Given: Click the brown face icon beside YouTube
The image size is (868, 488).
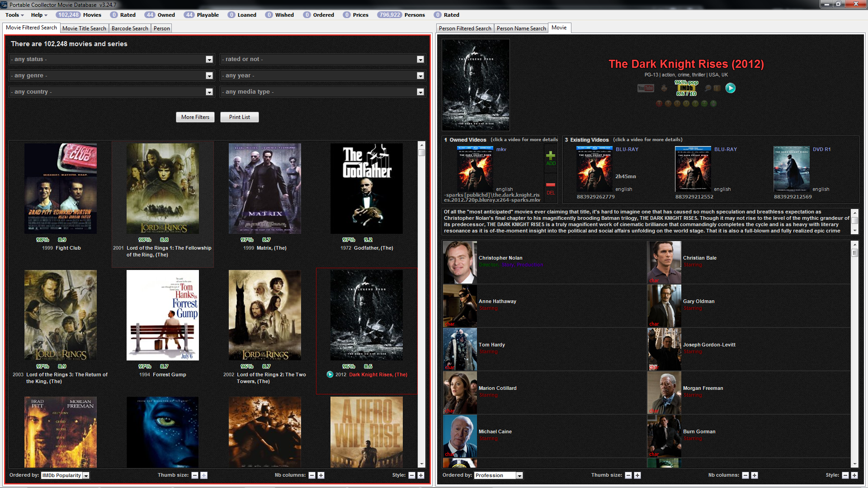Looking at the screenshot, I should (x=664, y=88).
